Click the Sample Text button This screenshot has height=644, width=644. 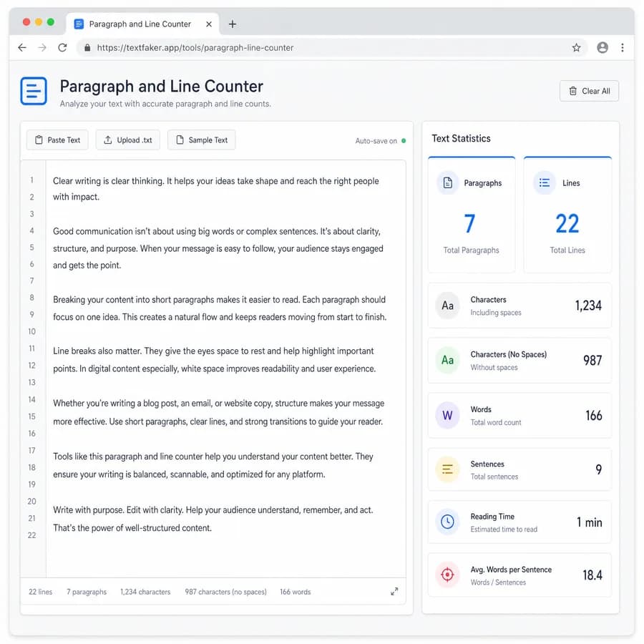(201, 140)
